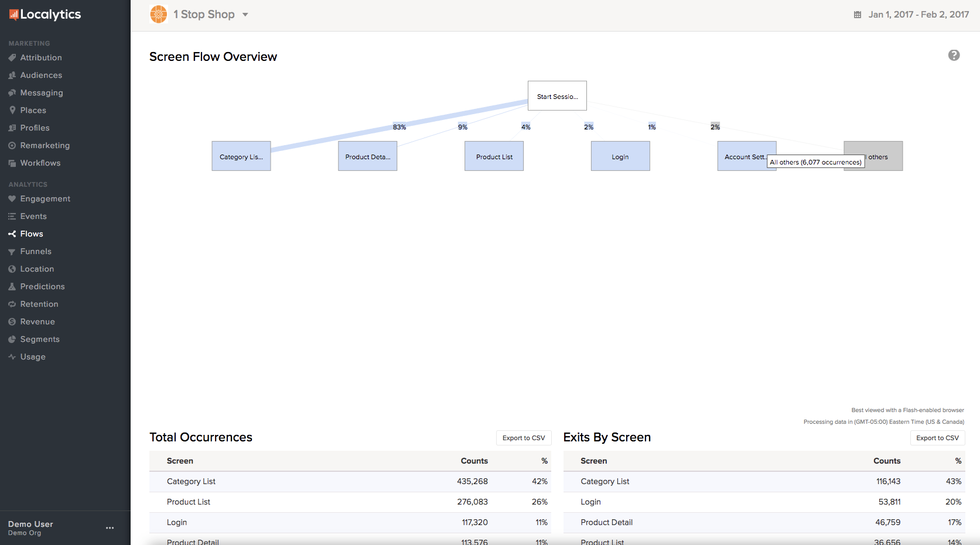Go to Engagement in the Analytics menu

45,199
